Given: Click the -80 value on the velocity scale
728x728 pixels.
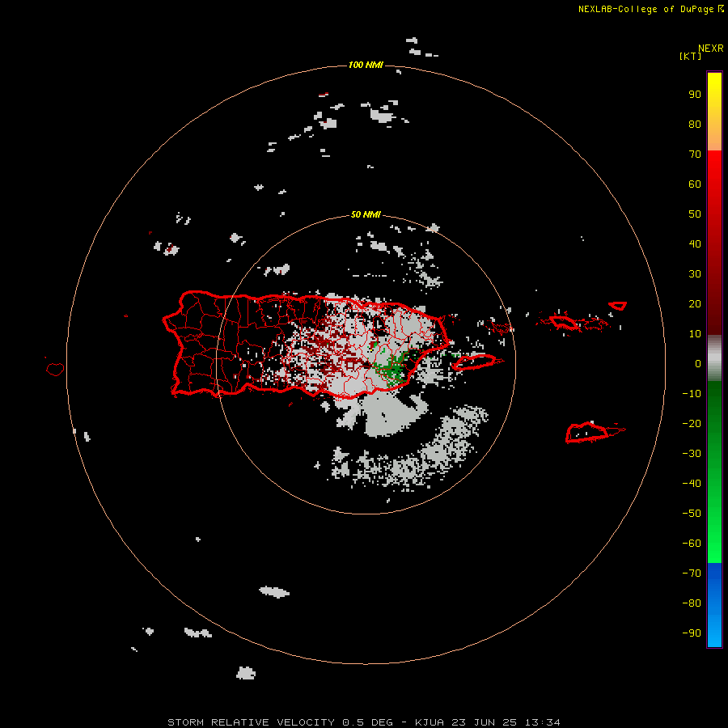Looking at the screenshot, I should (692, 603).
